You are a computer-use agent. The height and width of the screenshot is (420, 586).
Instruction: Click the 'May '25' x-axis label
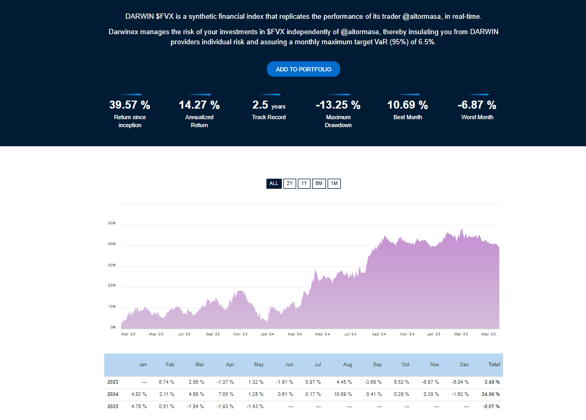pyautogui.click(x=488, y=334)
